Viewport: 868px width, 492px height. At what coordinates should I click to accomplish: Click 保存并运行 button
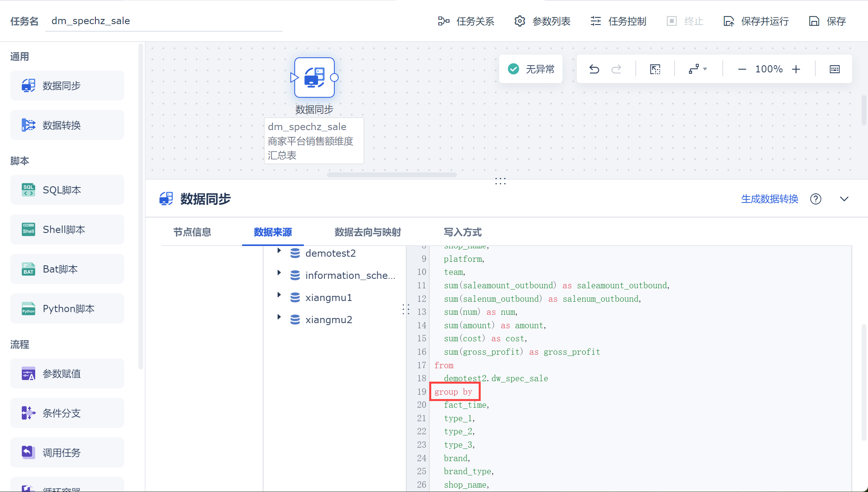point(756,21)
